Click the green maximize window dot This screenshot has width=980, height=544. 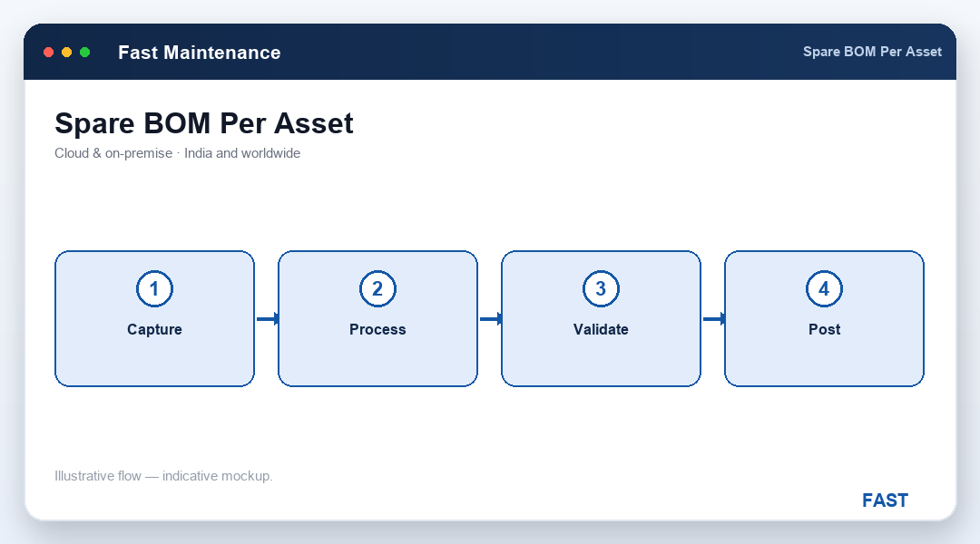(x=85, y=52)
